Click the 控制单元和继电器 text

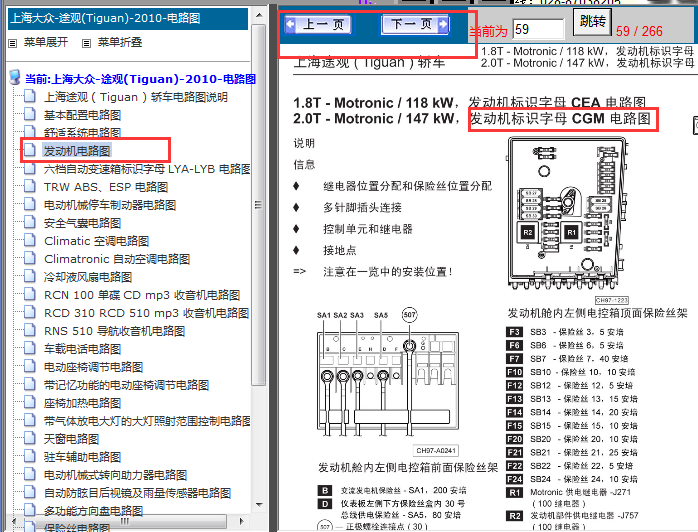pyautogui.click(x=368, y=229)
